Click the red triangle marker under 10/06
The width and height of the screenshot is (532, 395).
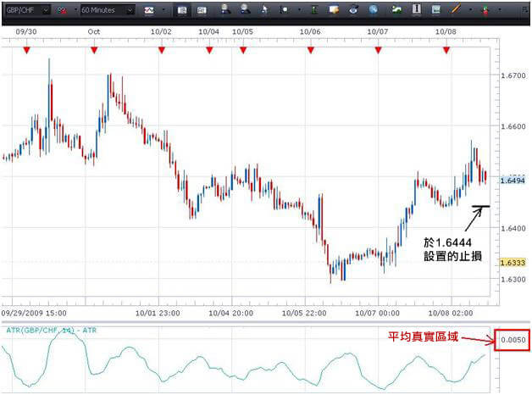coord(311,50)
